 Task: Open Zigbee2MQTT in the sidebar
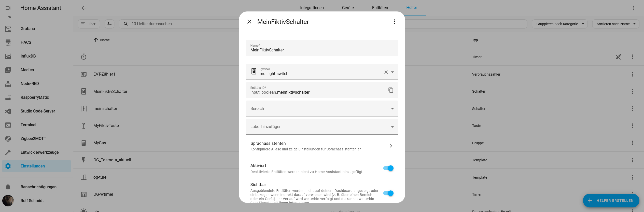pos(33,138)
